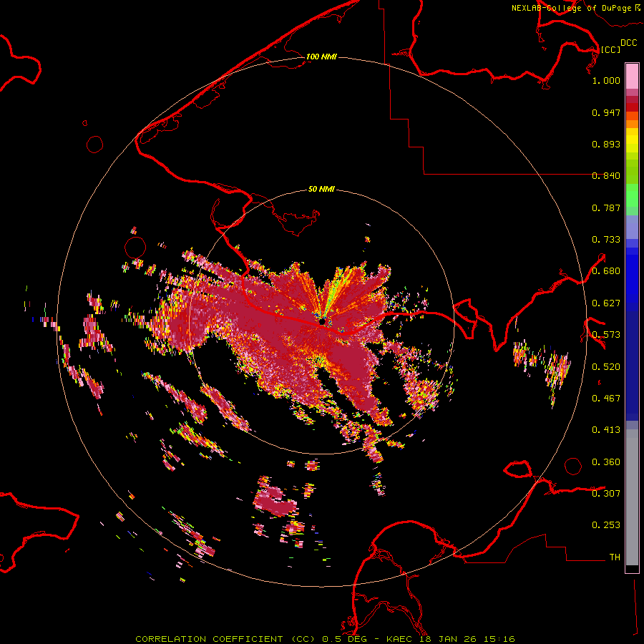Click the 1.000 value on the legend
Screen dimensions: 644x644
click(x=606, y=80)
